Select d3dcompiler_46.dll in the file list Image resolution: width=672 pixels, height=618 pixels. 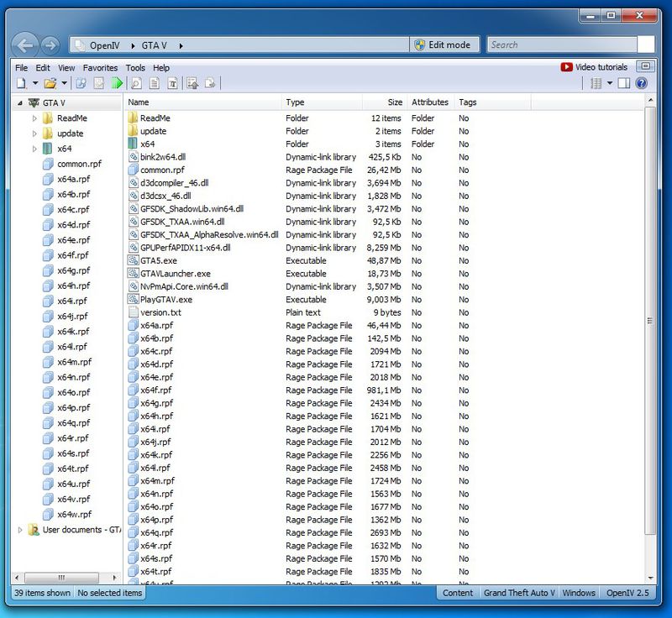coord(174,183)
